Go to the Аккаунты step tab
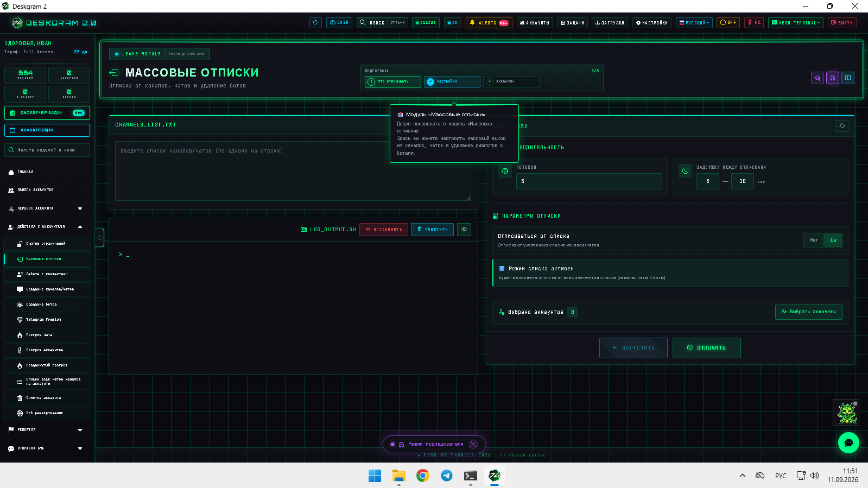The image size is (868, 488). (x=511, y=81)
